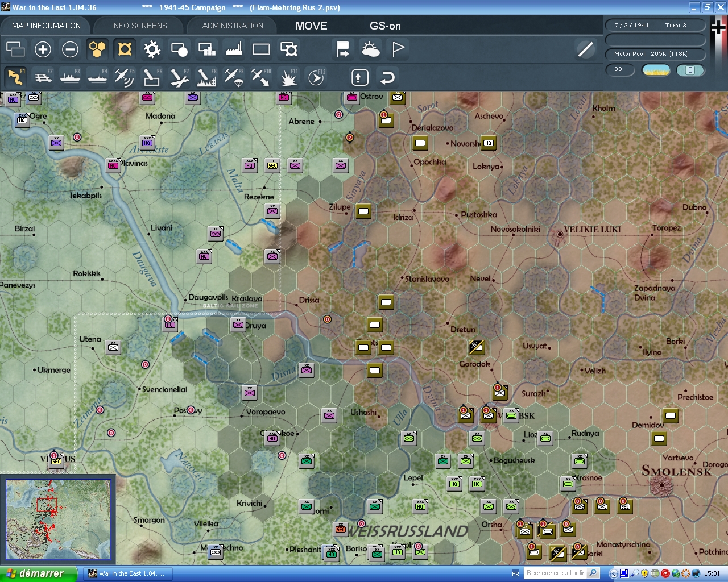728x582 pixels.
Task: Click inside the minimap overview
Action: tap(59, 519)
